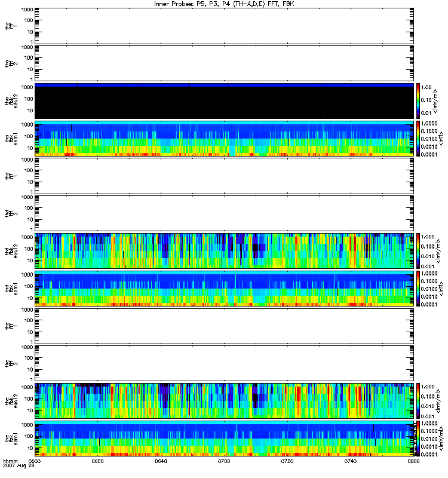
Task: Open the empty thd fff 2 panel
Action: (x=225, y=213)
